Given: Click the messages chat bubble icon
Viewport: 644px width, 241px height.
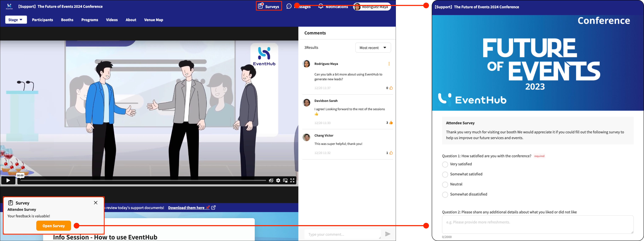Looking at the screenshot, I should [289, 6].
